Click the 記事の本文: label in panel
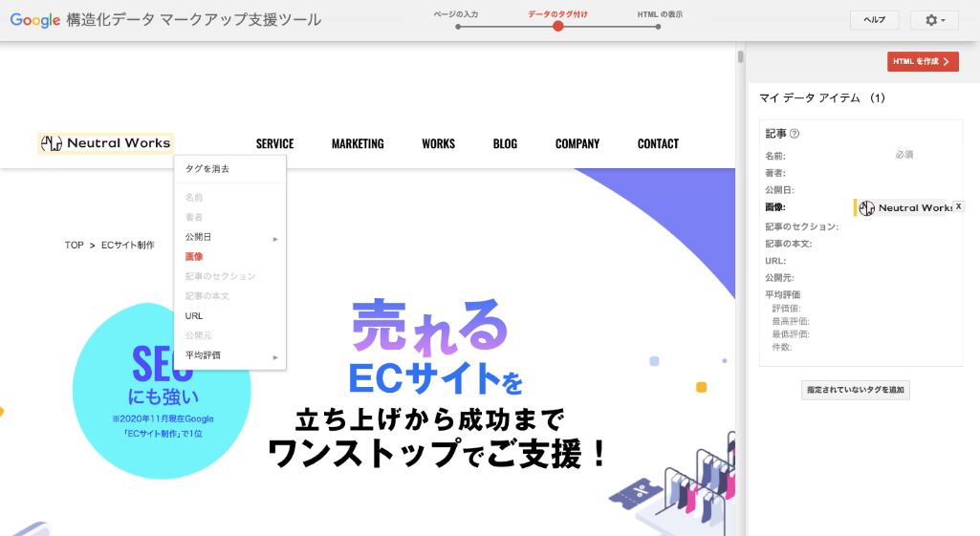The image size is (980, 536). point(788,244)
